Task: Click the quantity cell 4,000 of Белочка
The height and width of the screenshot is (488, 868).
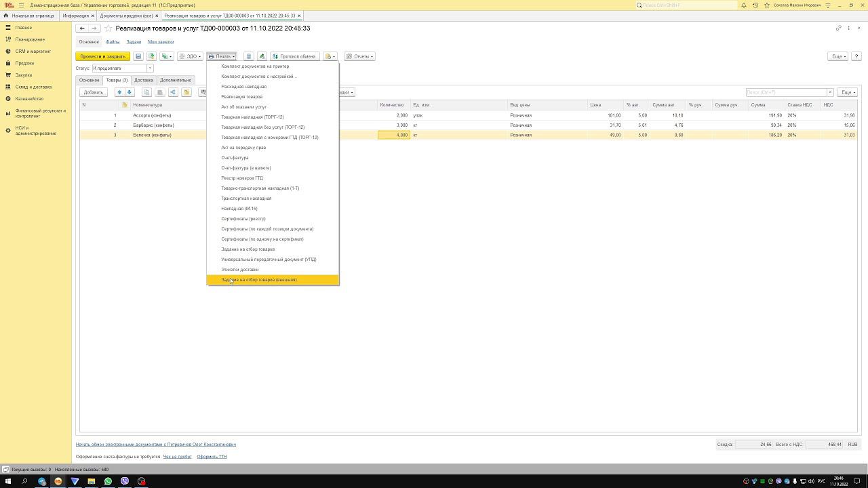Action: coord(394,135)
